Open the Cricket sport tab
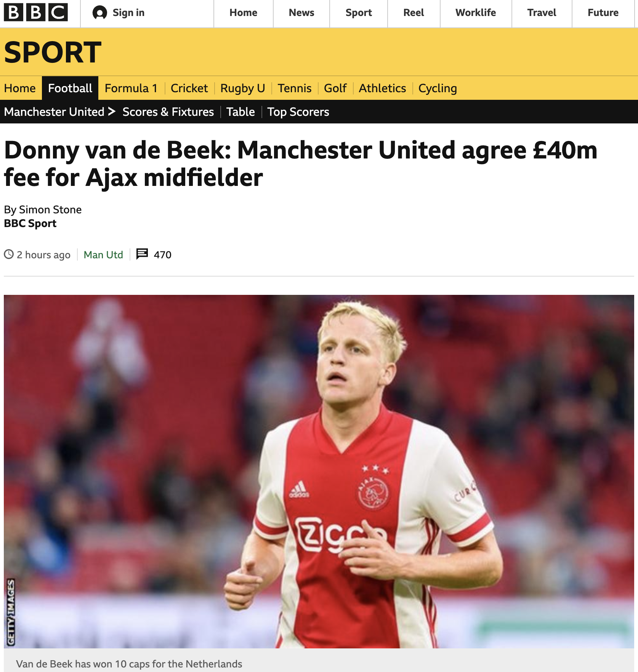The height and width of the screenshot is (672, 638). 189,88
